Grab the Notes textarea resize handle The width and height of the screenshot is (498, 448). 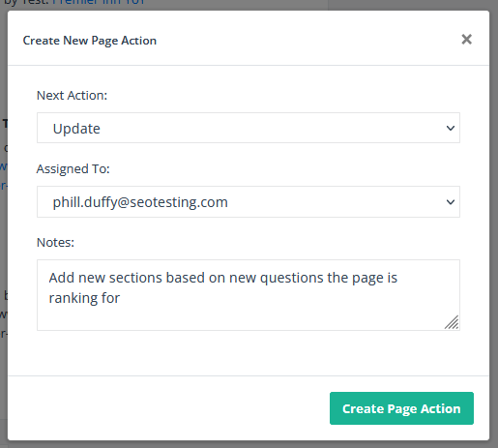coord(452,322)
